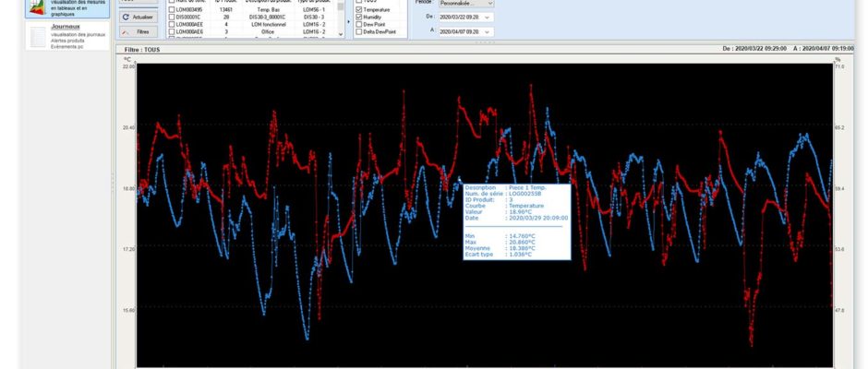The height and width of the screenshot is (369, 868).
Task: Open the Filtres button
Action: [x=139, y=32]
